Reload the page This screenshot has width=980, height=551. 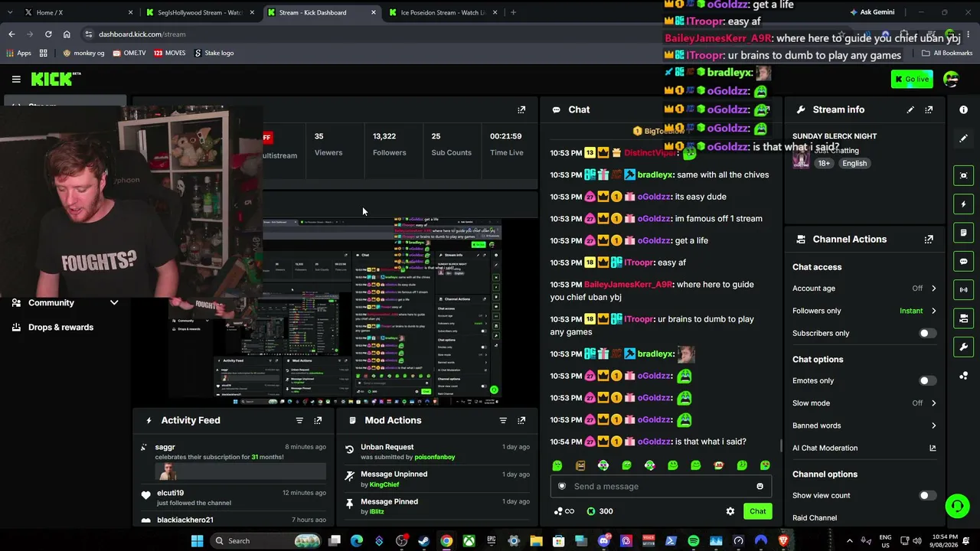pos(48,34)
